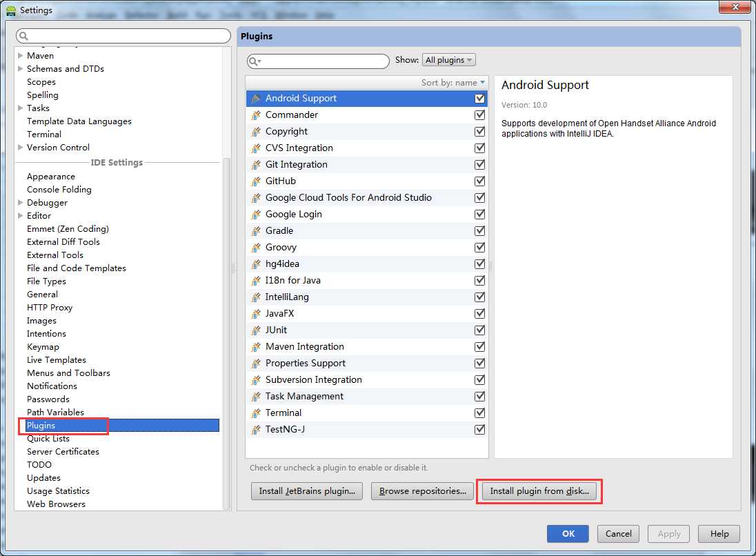Click the Groovy plugin icon
The image size is (756, 556).
point(256,248)
